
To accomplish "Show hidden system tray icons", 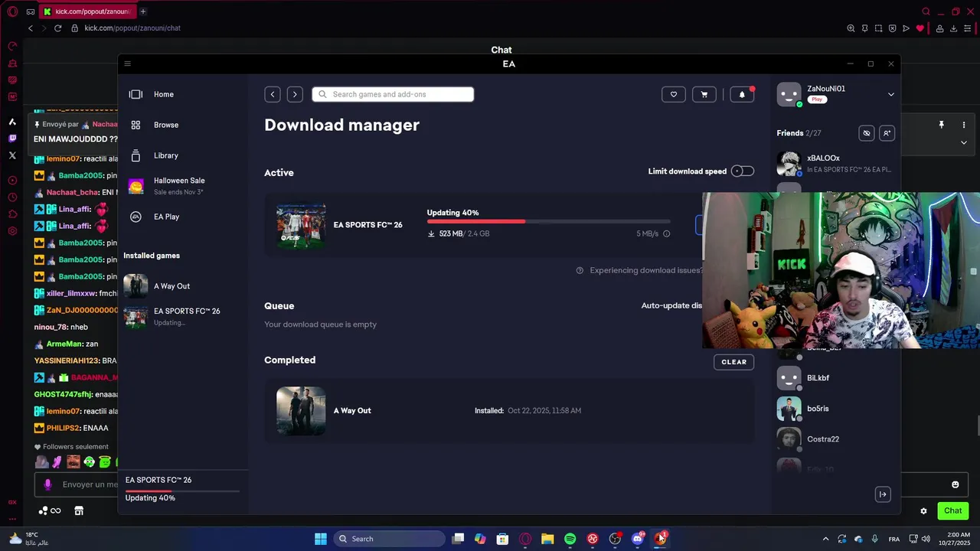I will (825, 539).
